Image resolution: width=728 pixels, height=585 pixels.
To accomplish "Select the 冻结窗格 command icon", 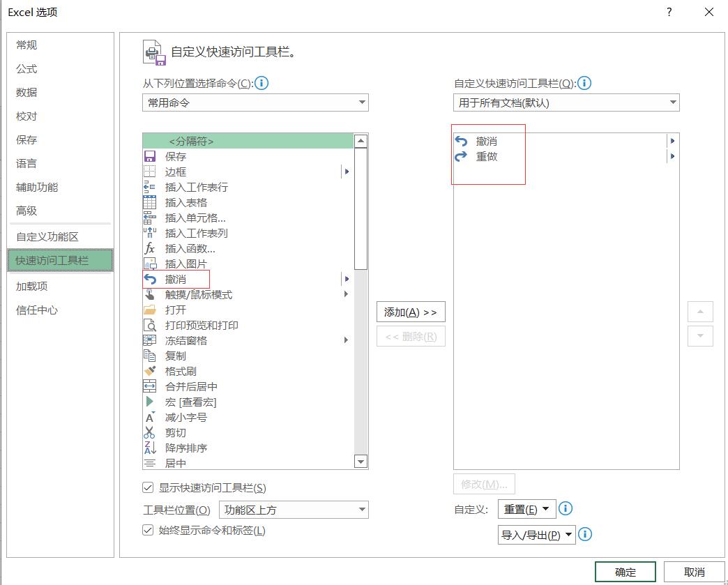I will tap(149, 340).
